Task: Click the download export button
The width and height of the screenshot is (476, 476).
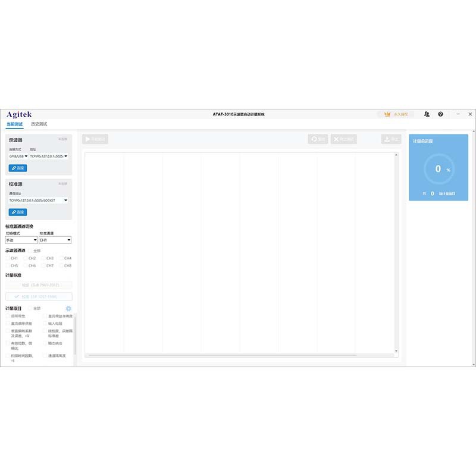Action: point(392,139)
